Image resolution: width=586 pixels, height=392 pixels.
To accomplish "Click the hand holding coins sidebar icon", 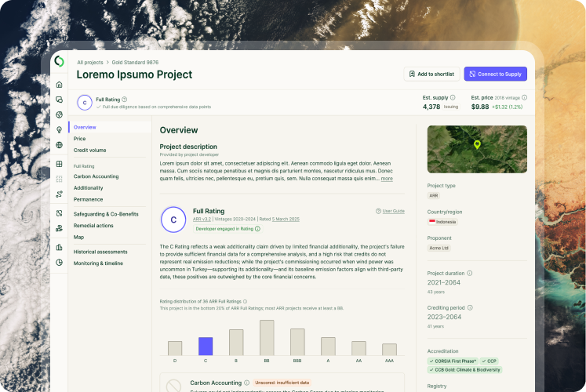I will 59,228.
